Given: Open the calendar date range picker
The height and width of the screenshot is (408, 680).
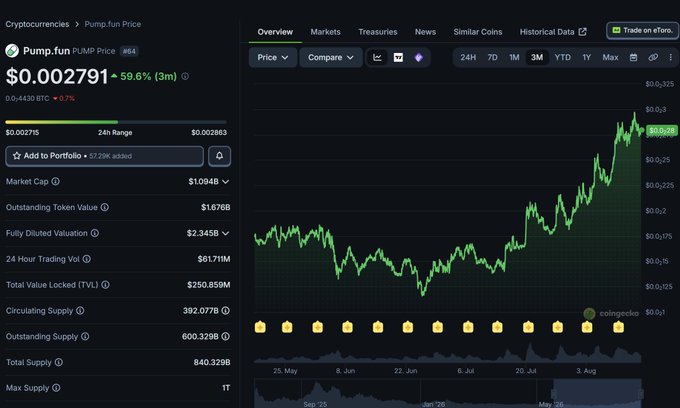Looking at the screenshot, I should click(633, 57).
